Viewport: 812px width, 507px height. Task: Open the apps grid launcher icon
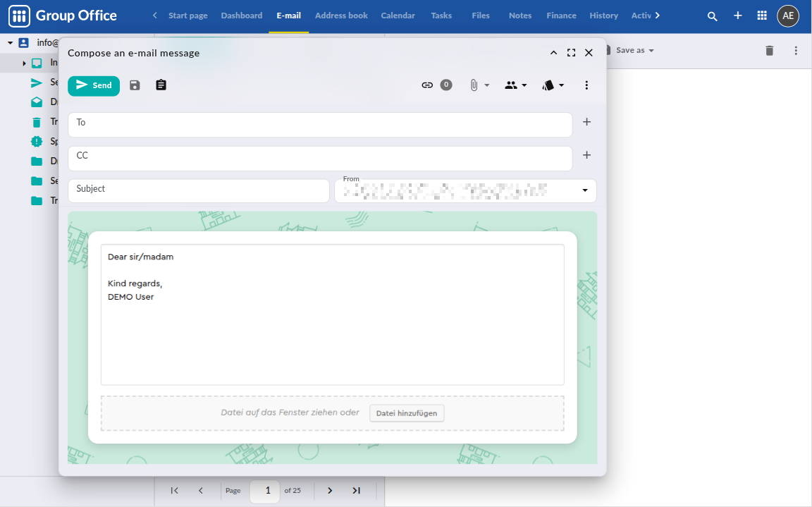coord(762,16)
